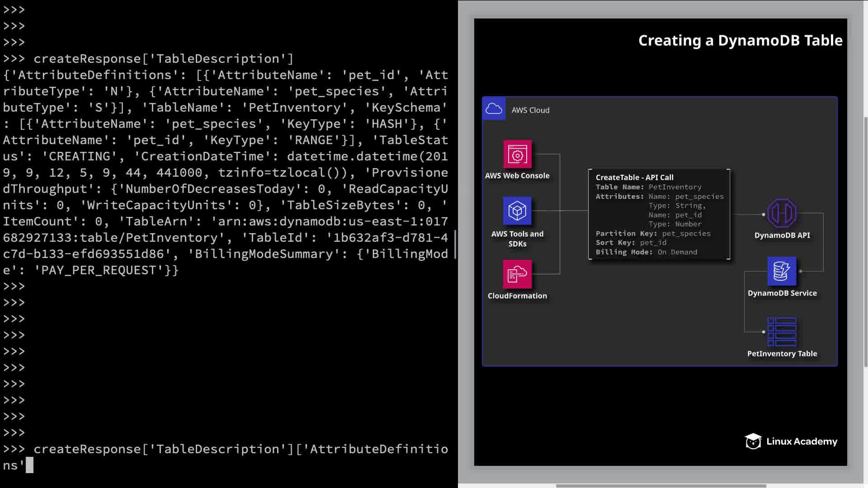
Task: Click the Billing Mode: On Demand line
Action: 646,252
